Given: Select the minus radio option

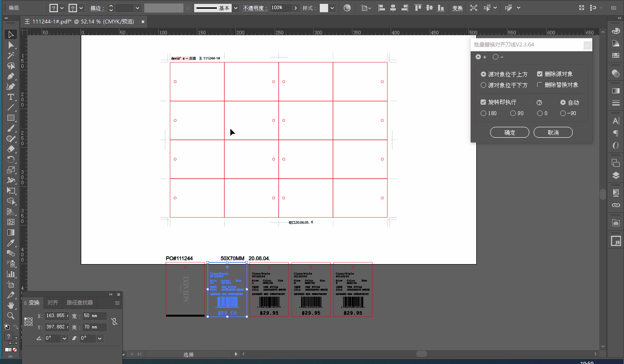Looking at the screenshot, I should 498,57.
